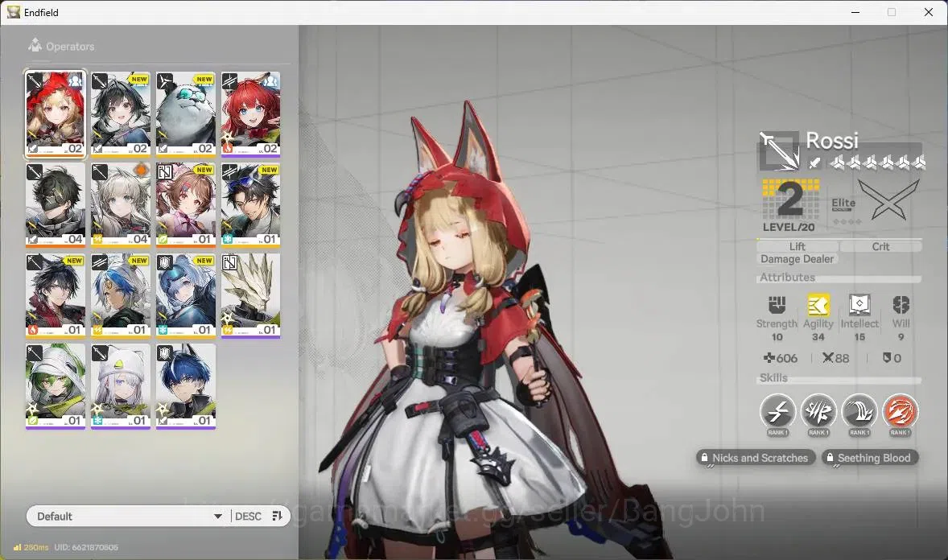Open locked talent Nicks and Scratches
The width and height of the screenshot is (948, 560).
tap(755, 458)
